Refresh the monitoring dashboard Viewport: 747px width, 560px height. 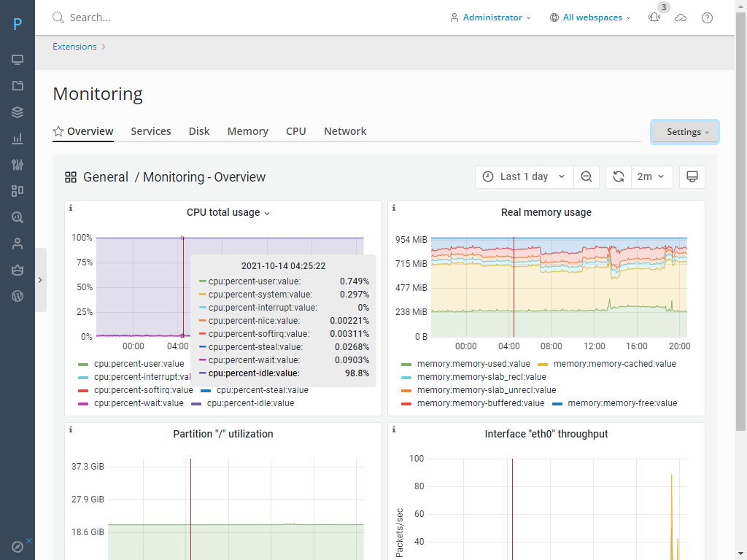click(x=618, y=176)
